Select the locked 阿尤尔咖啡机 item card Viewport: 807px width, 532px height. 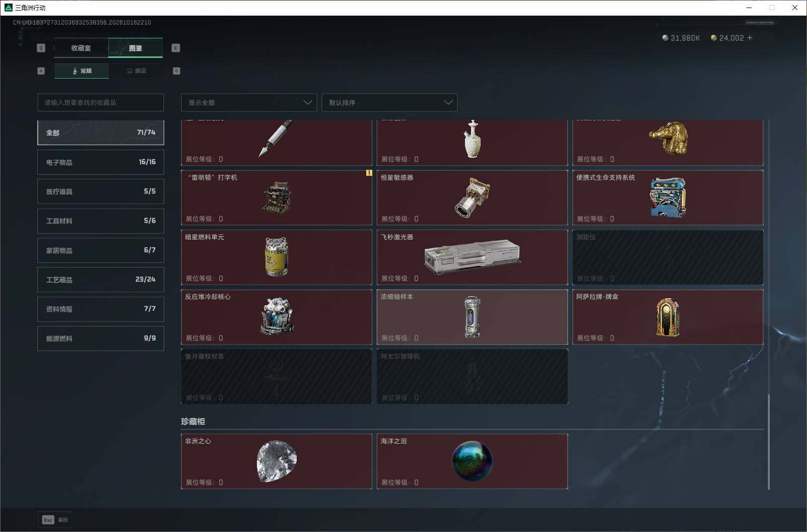[x=472, y=376]
